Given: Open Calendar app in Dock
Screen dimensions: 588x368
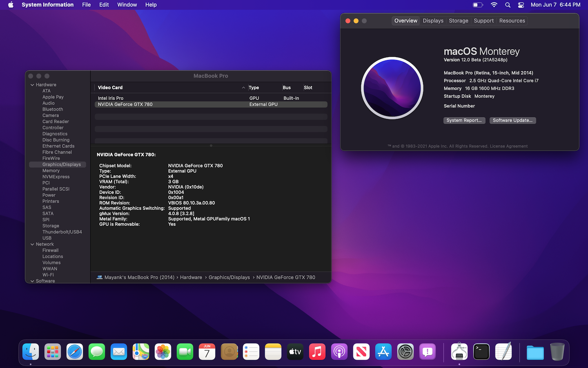Looking at the screenshot, I should coord(207,352).
